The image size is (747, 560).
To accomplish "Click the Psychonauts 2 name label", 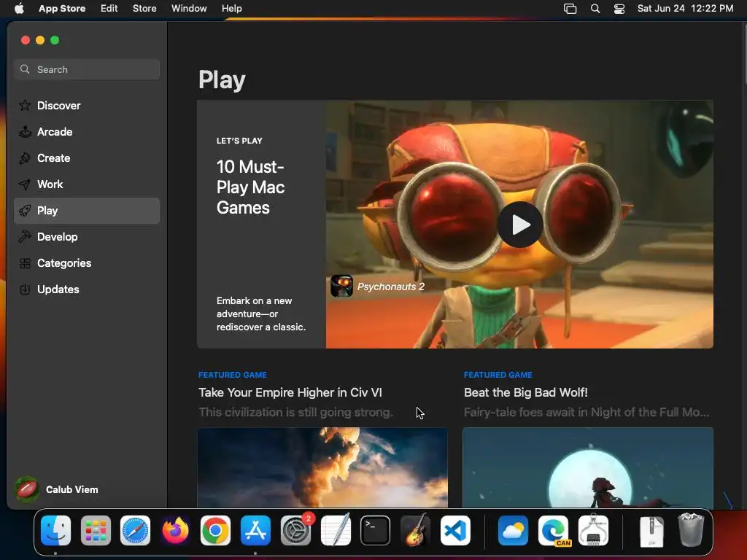I will [x=391, y=286].
